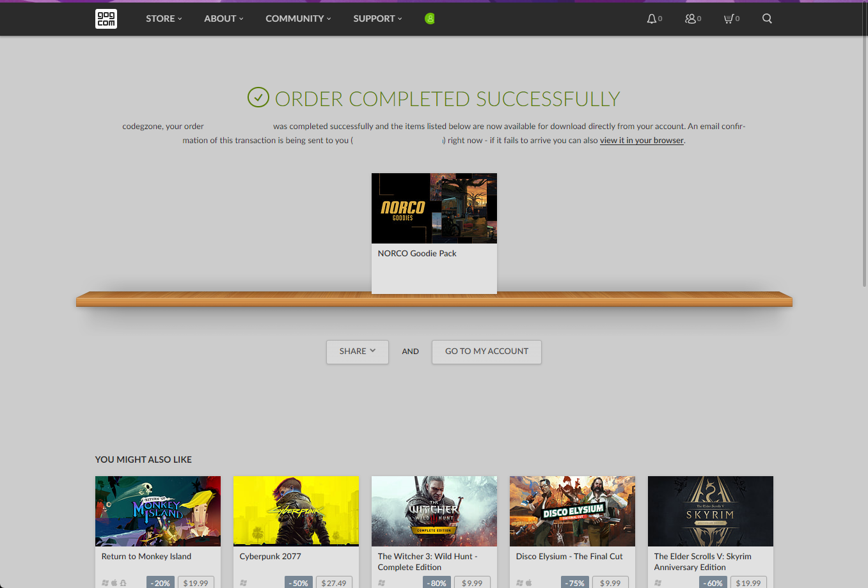Click the page vertical scrollbar
Image resolution: width=868 pixels, height=588 pixels.
click(x=865, y=144)
